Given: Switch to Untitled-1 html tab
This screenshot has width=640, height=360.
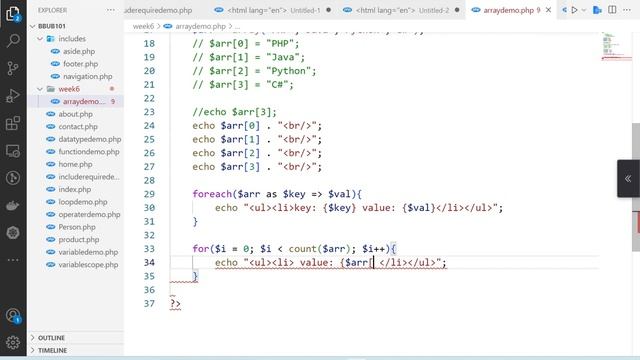Looking at the screenshot, I should tap(272, 10).
